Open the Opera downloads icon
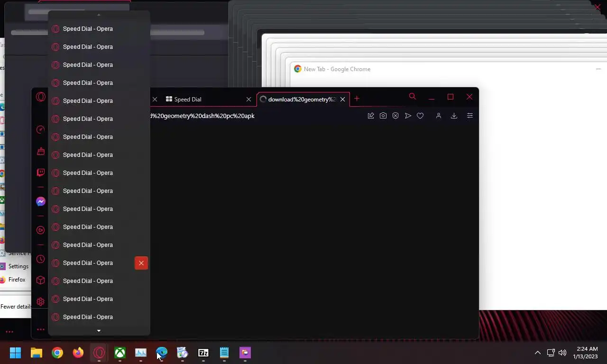 pos(454,116)
